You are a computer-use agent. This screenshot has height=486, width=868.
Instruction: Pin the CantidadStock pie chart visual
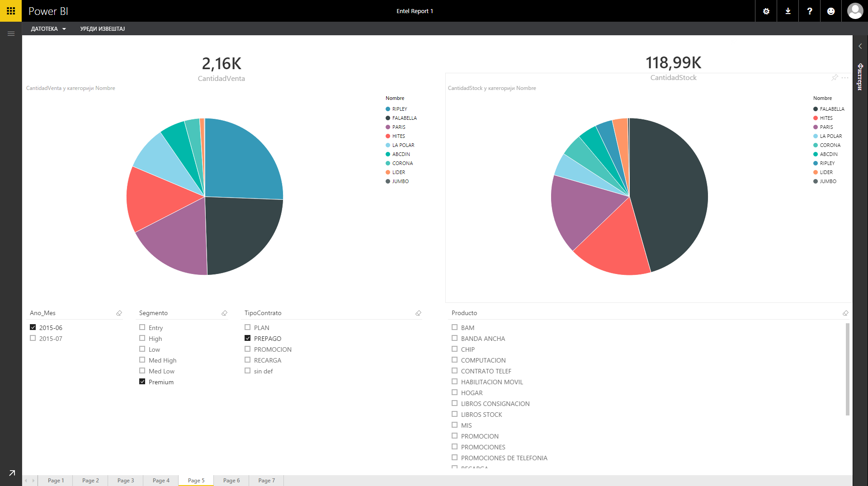[835, 78]
